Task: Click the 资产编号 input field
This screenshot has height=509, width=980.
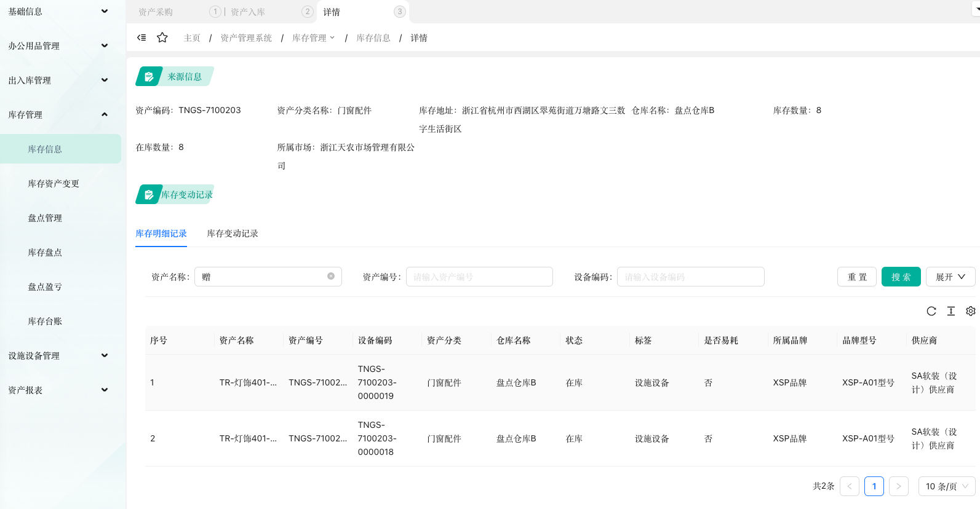Action: click(x=479, y=277)
